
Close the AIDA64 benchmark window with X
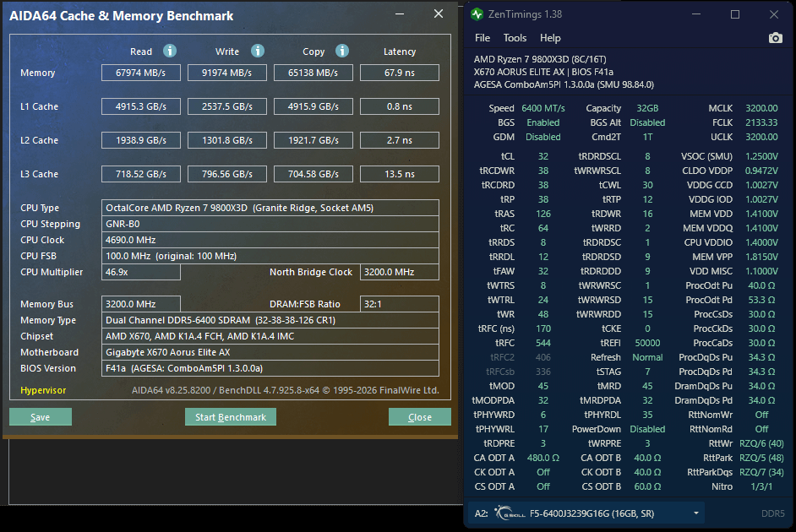[438, 14]
